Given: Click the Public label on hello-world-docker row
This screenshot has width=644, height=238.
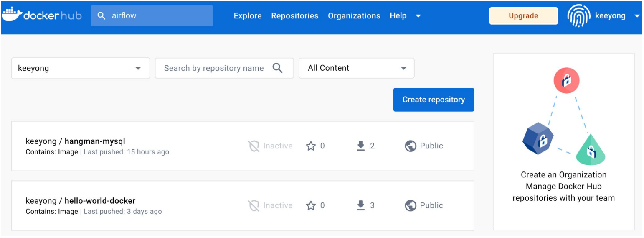Looking at the screenshot, I should click(x=431, y=205).
